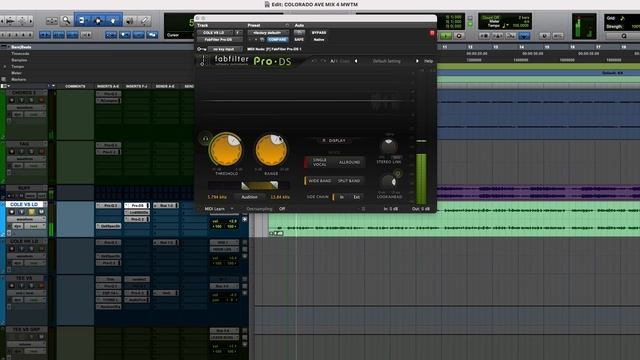Select the Bars|Beats ruler
This screenshot has height=360, width=640.
[21, 47]
